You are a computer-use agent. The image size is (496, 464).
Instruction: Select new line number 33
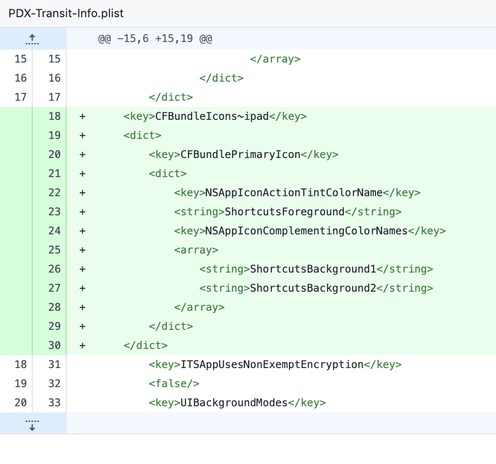pyautogui.click(x=54, y=403)
